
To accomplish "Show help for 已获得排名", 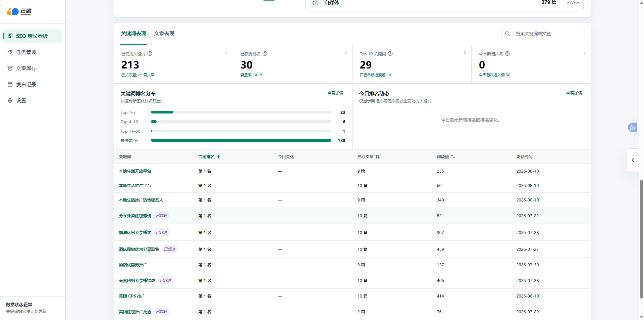I will point(265,54).
